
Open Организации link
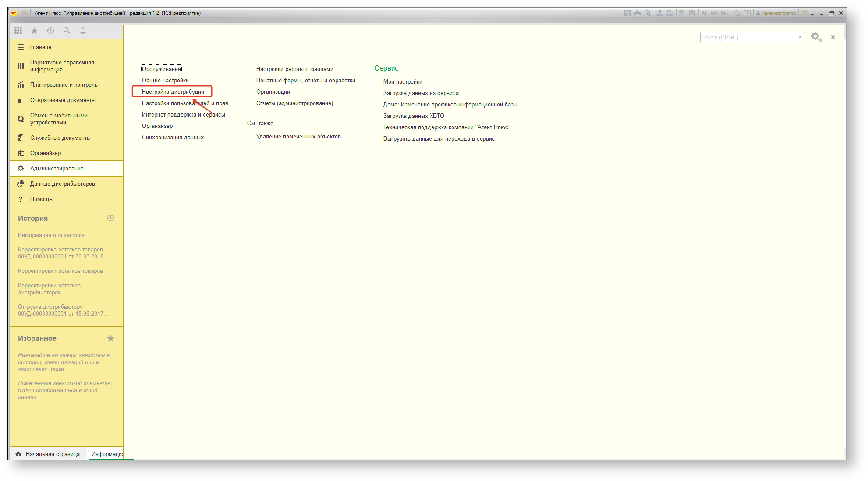(273, 92)
